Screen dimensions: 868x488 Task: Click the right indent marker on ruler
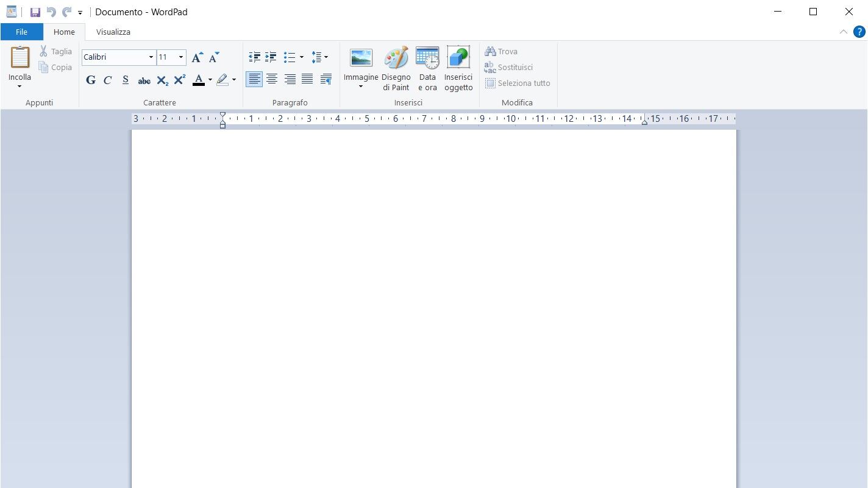[644, 122]
